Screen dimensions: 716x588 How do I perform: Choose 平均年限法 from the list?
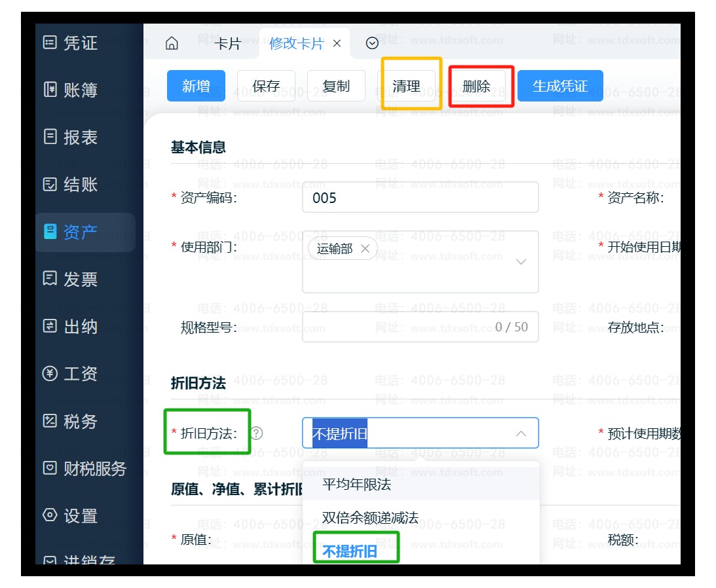[x=356, y=485]
